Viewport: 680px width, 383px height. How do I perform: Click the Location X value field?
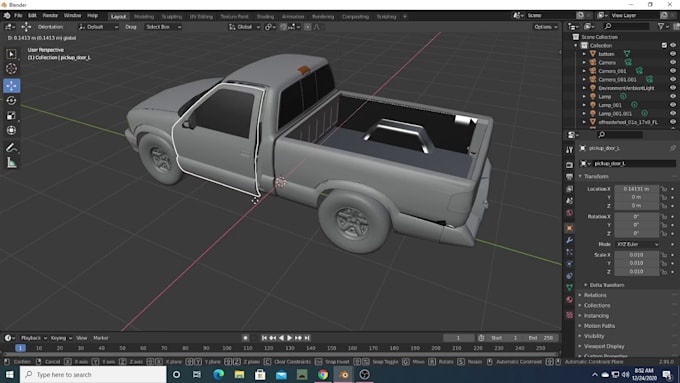[x=636, y=189]
